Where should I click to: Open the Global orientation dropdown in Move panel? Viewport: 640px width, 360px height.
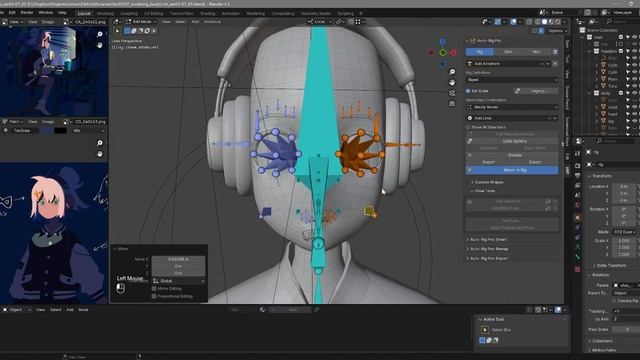point(178,281)
